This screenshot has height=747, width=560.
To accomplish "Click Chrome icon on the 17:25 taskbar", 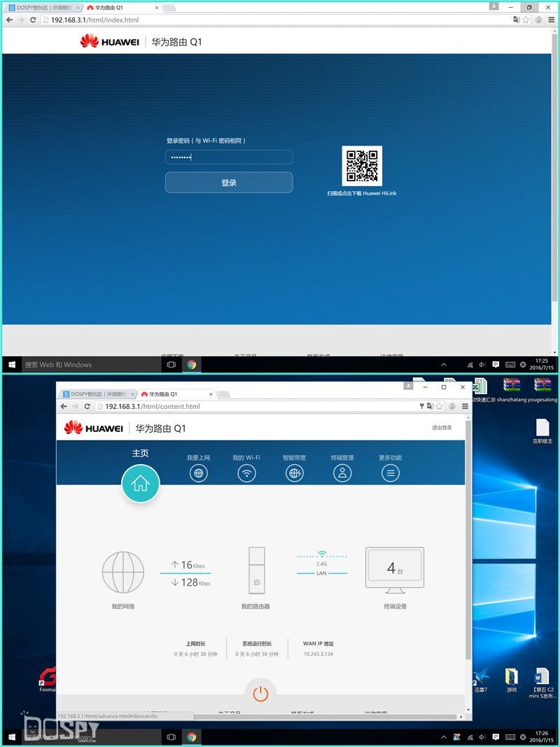I will tap(192, 365).
